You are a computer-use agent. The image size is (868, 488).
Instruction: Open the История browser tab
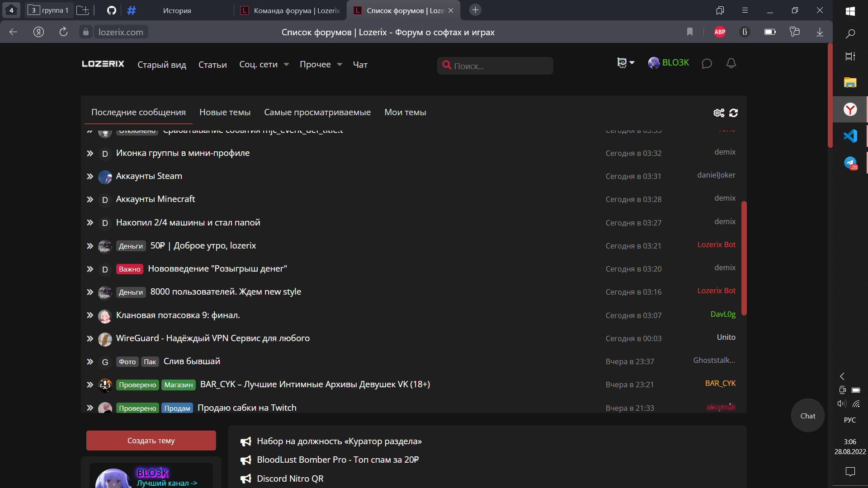tap(177, 10)
